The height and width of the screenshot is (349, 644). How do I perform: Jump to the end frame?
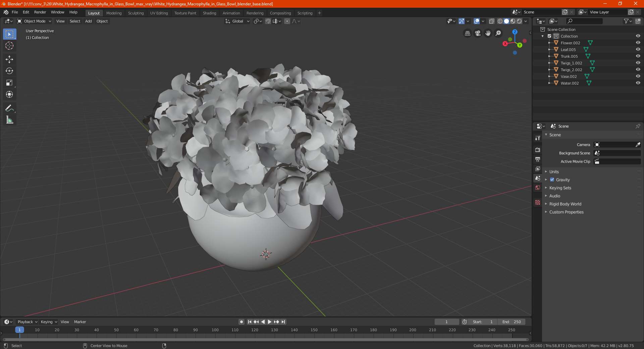(x=283, y=322)
